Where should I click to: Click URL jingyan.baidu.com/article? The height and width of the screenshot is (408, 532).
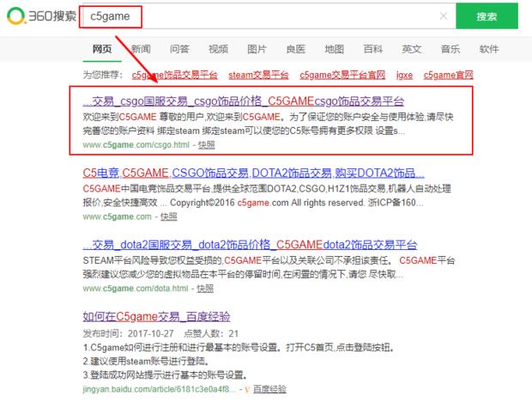tap(159, 389)
